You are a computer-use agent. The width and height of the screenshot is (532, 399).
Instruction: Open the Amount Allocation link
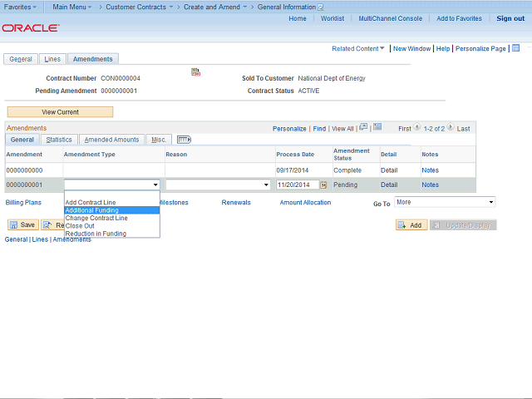305,202
